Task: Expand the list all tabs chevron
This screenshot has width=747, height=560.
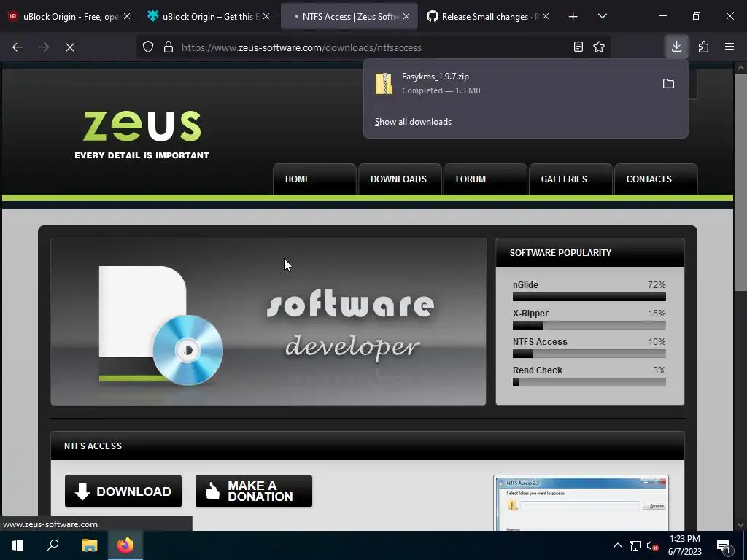Action: (x=602, y=16)
